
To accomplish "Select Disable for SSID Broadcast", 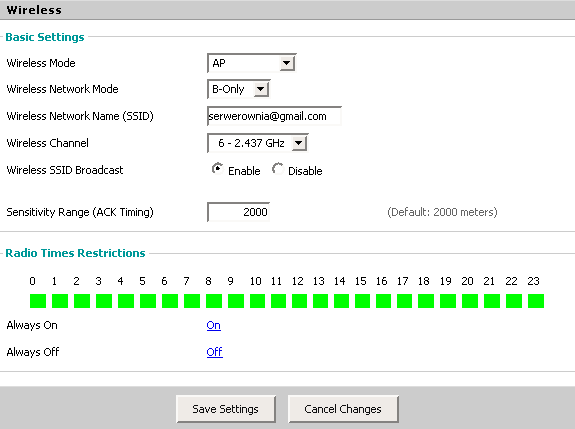I will pyautogui.click(x=278, y=169).
